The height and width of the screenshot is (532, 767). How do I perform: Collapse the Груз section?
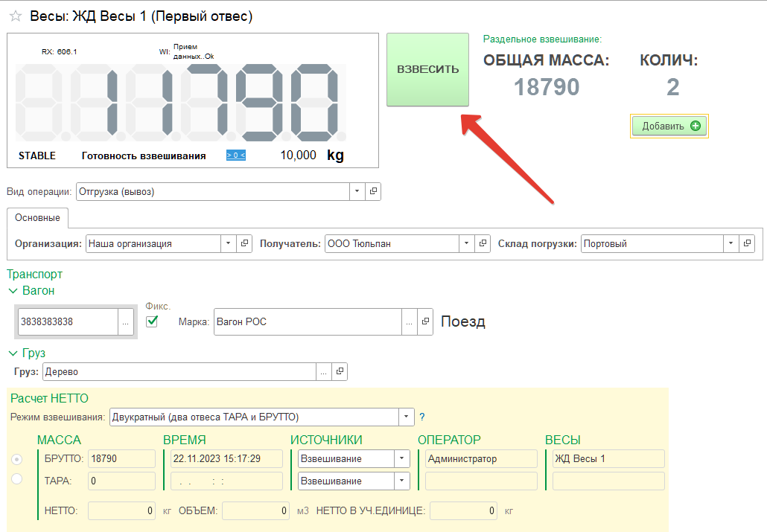tap(13, 353)
